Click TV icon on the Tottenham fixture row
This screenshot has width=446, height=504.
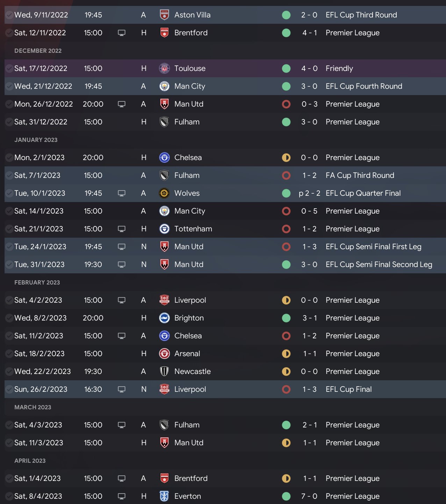point(122,229)
